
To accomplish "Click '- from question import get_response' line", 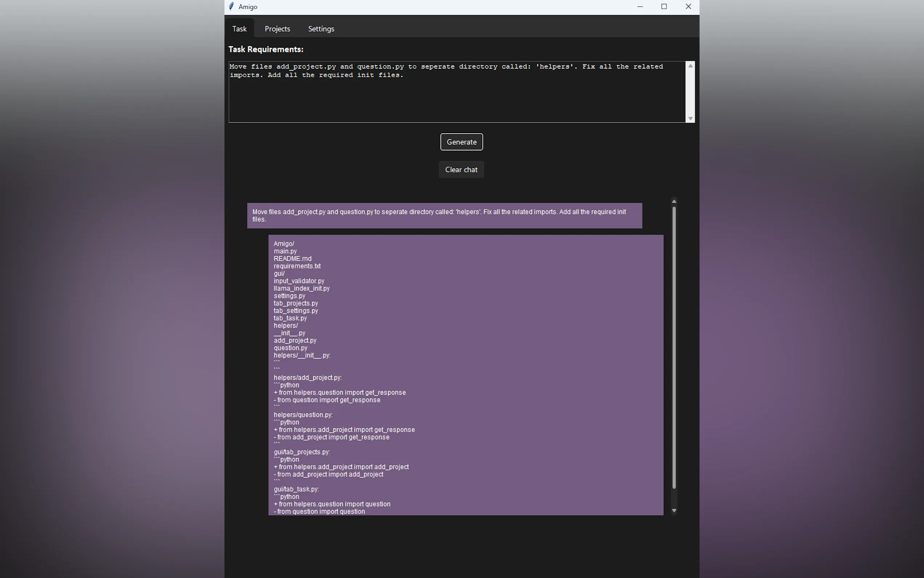I will coord(327,400).
